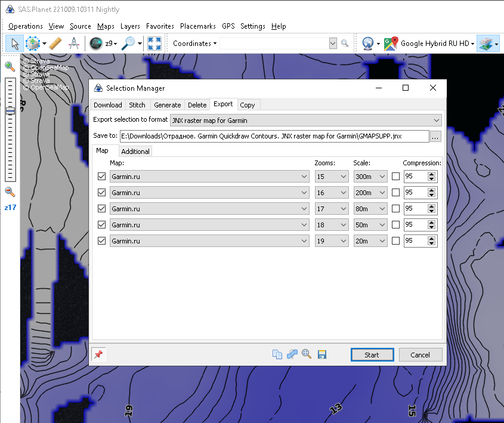Click Google Maps icon for map selection
This screenshot has width=504, height=423.
pyautogui.click(x=391, y=44)
